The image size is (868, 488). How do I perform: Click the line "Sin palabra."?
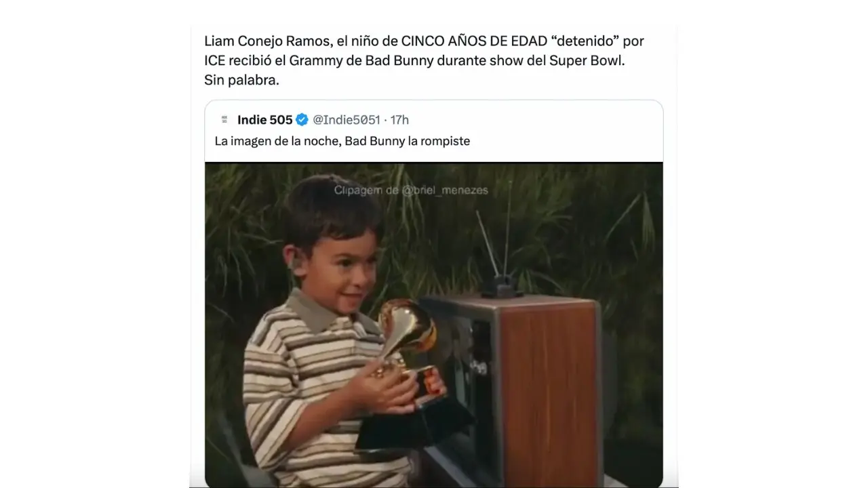(x=242, y=80)
